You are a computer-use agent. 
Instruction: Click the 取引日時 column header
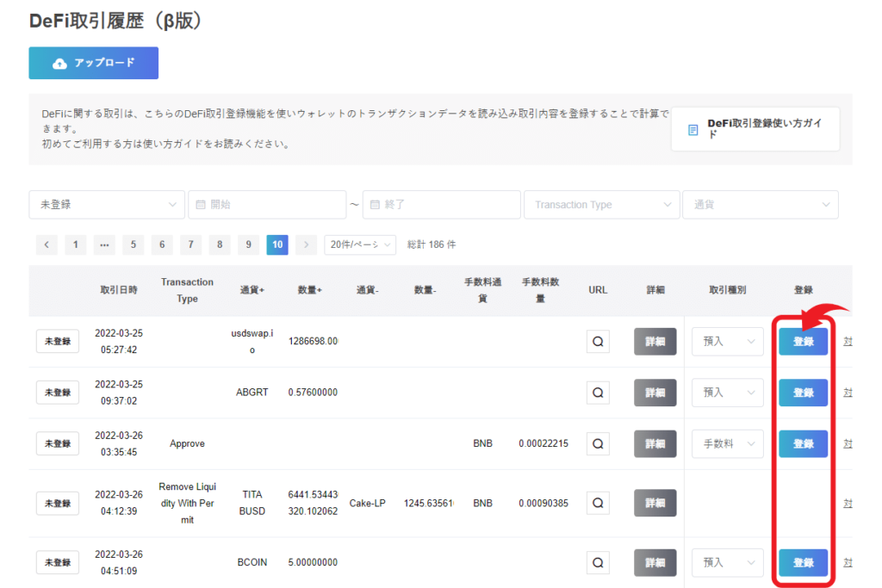coord(119,290)
